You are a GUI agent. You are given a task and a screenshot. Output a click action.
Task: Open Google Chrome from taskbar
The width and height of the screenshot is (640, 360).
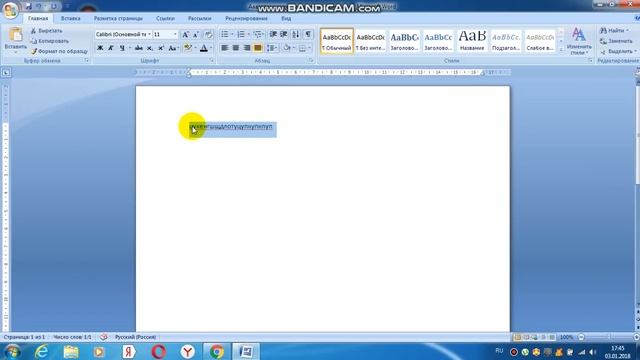[x=217, y=351]
